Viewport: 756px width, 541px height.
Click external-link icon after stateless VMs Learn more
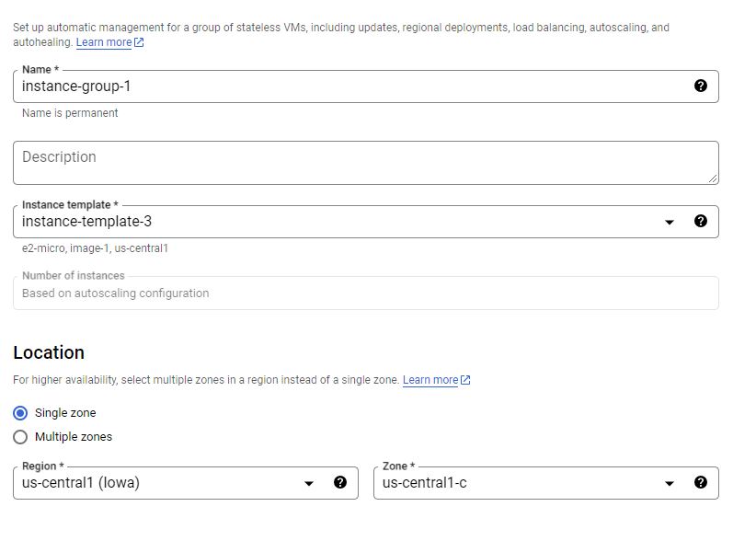click(x=139, y=43)
